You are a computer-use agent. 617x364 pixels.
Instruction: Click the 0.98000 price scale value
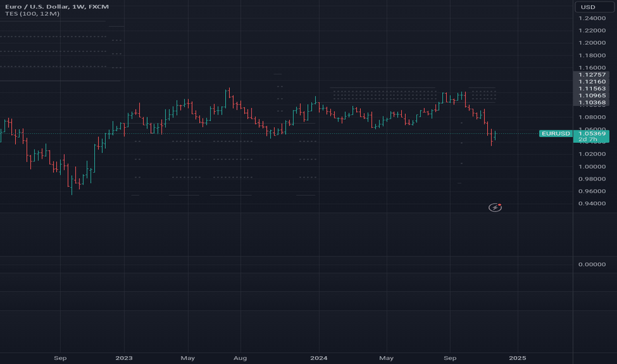(592, 179)
